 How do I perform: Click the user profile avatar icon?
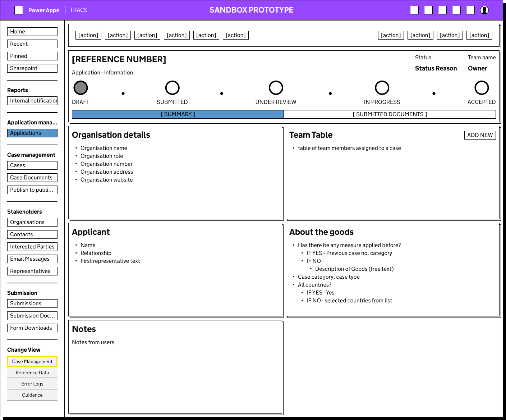pos(484,10)
